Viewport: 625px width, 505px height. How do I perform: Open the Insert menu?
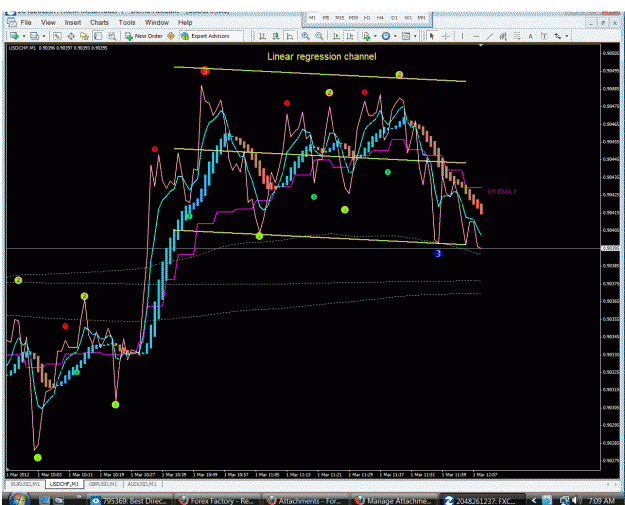tap(73, 23)
